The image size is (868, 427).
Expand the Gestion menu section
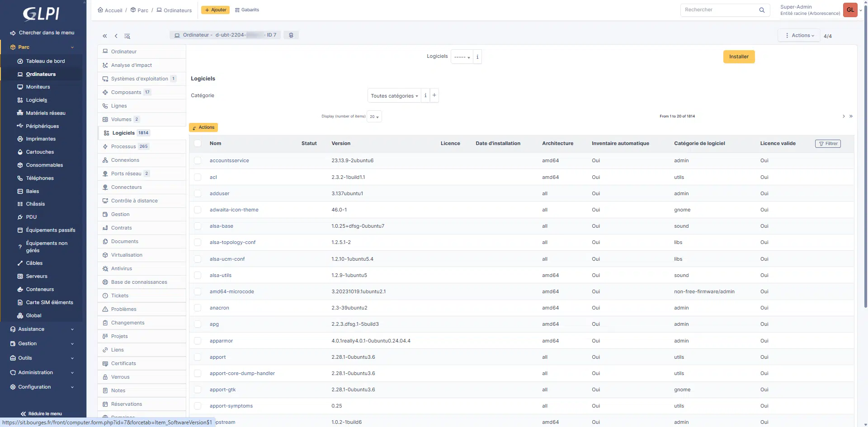coord(42,343)
